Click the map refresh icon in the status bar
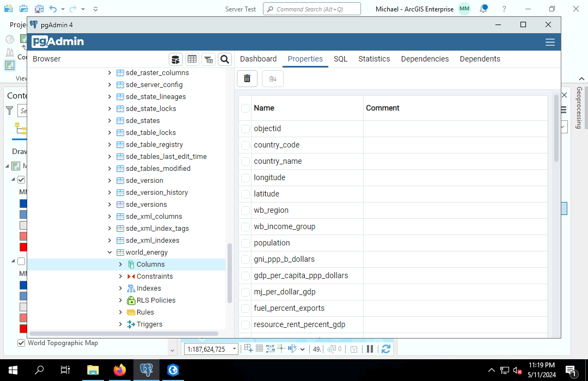This screenshot has width=588, height=381. pyautogui.click(x=386, y=349)
